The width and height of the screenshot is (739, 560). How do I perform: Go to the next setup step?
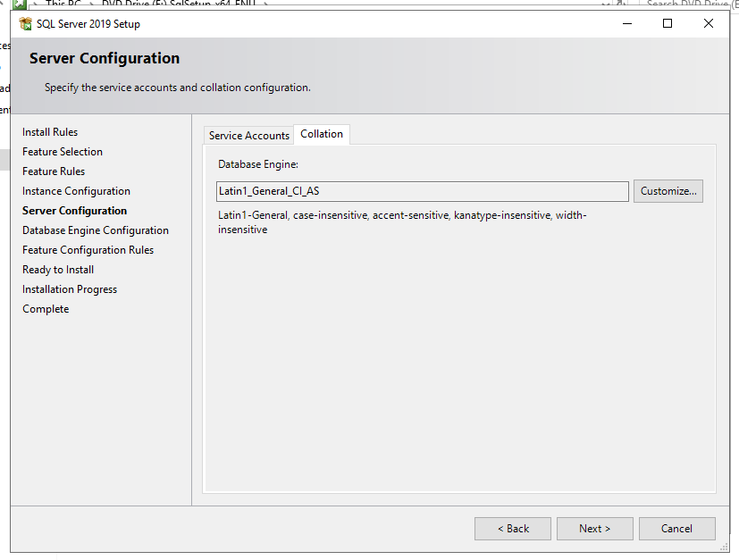coord(595,529)
